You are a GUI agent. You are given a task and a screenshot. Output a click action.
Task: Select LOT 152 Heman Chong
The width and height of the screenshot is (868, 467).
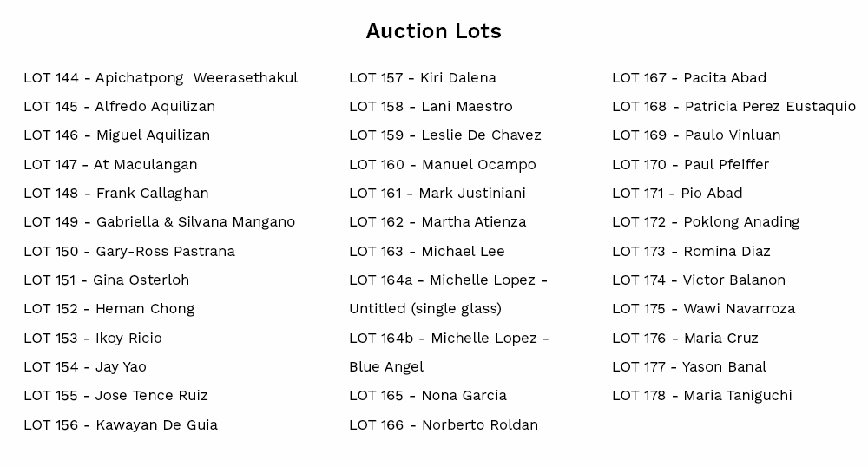[109, 309]
